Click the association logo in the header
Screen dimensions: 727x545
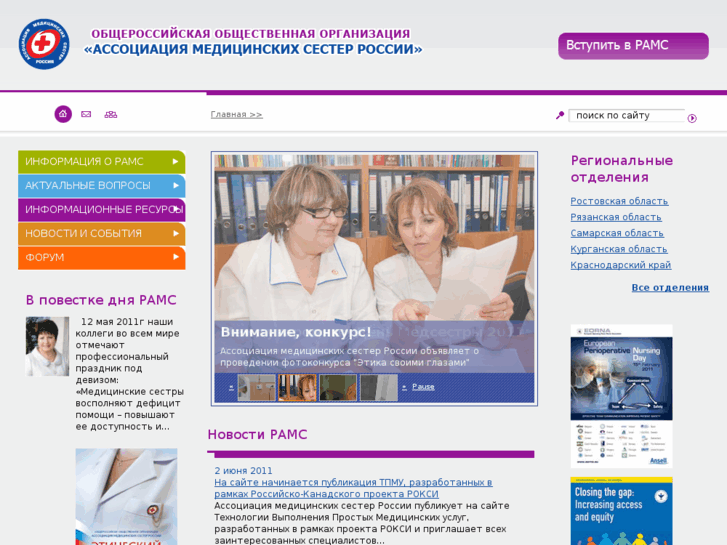coord(44,45)
